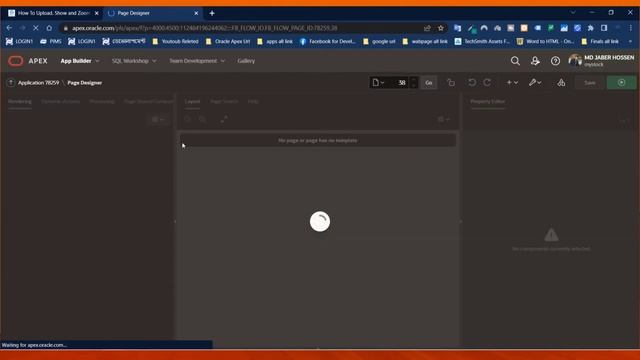This screenshot has height=360, width=640.
Task: Open the Extensions puzzle icon
Action: [x=591, y=28]
